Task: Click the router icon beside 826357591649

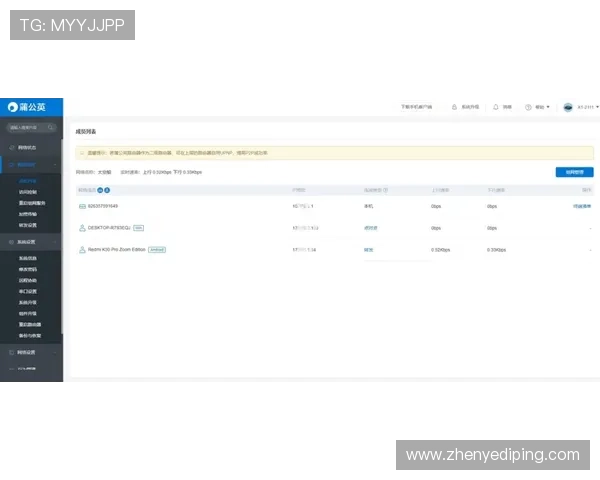Action: coord(82,206)
